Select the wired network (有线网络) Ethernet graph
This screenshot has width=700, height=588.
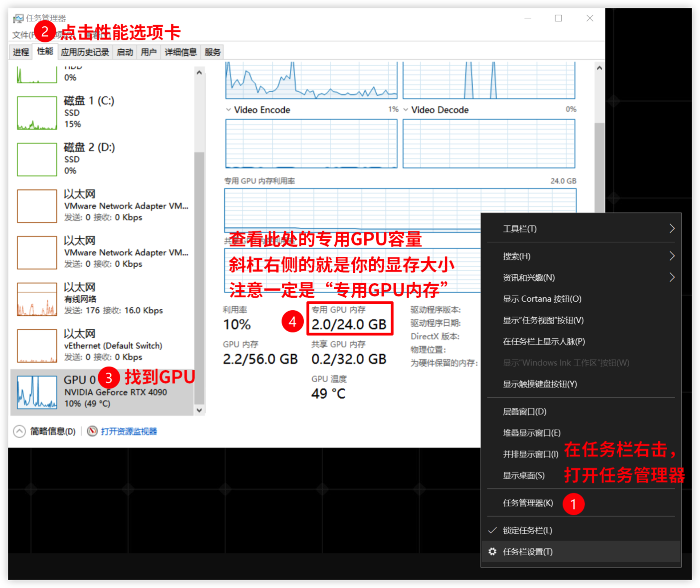[37, 299]
